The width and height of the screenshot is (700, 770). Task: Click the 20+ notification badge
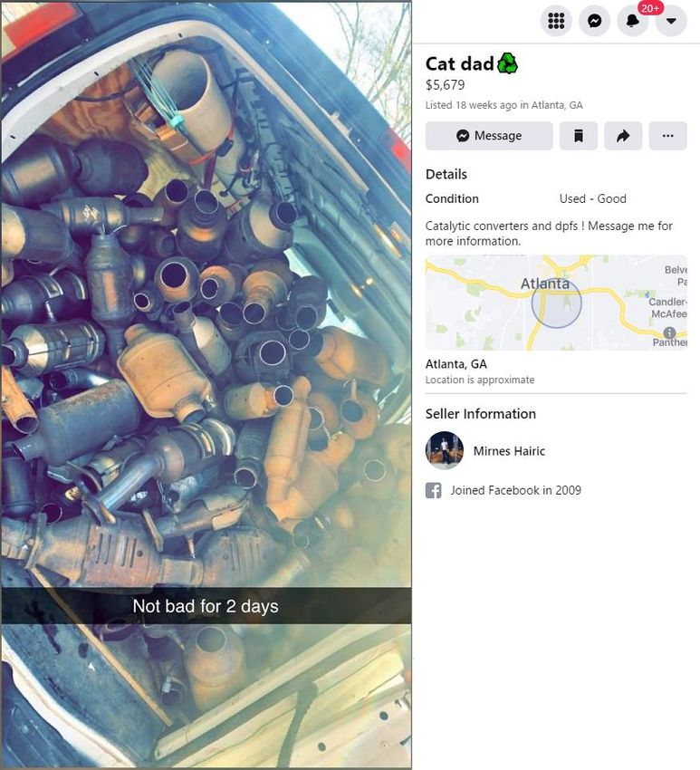pos(650,8)
